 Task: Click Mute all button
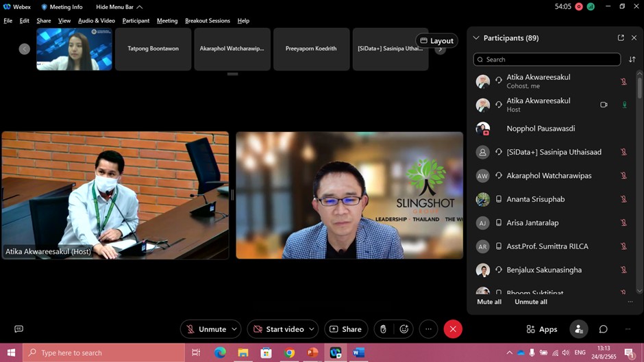coord(489,302)
